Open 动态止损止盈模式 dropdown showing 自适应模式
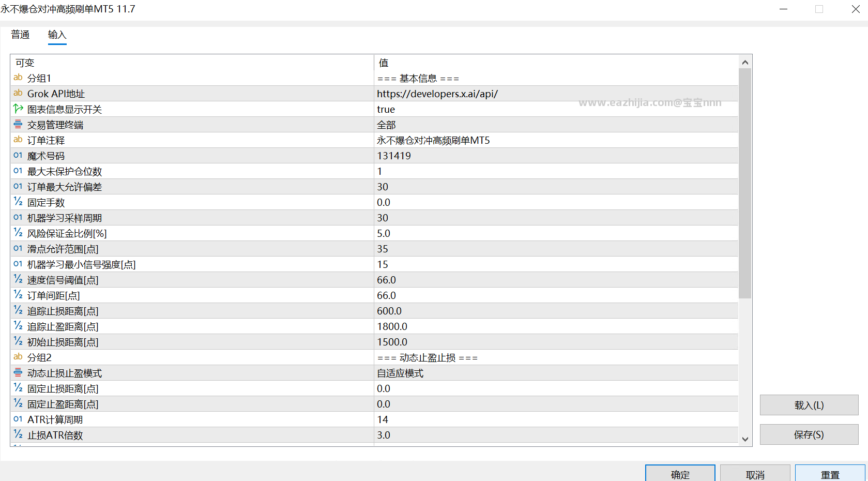 pyautogui.click(x=556, y=373)
